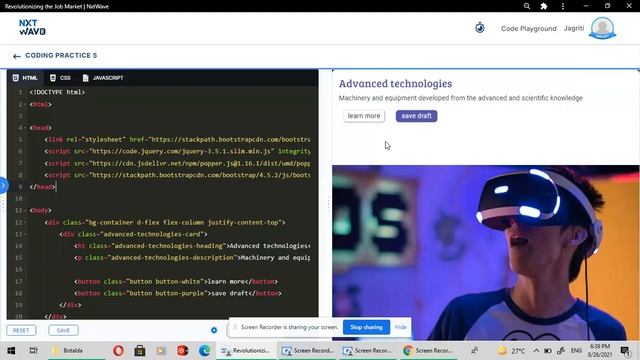Click the battery status tray icon

click(x=547, y=351)
